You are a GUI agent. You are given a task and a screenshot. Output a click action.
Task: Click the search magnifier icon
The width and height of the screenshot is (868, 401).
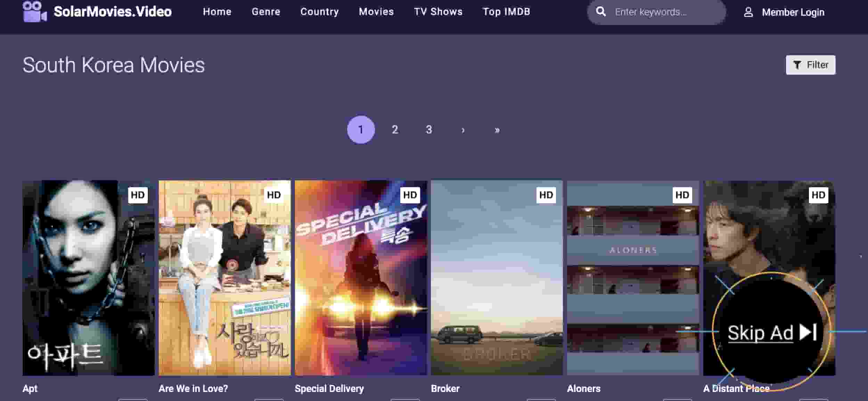point(601,12)
